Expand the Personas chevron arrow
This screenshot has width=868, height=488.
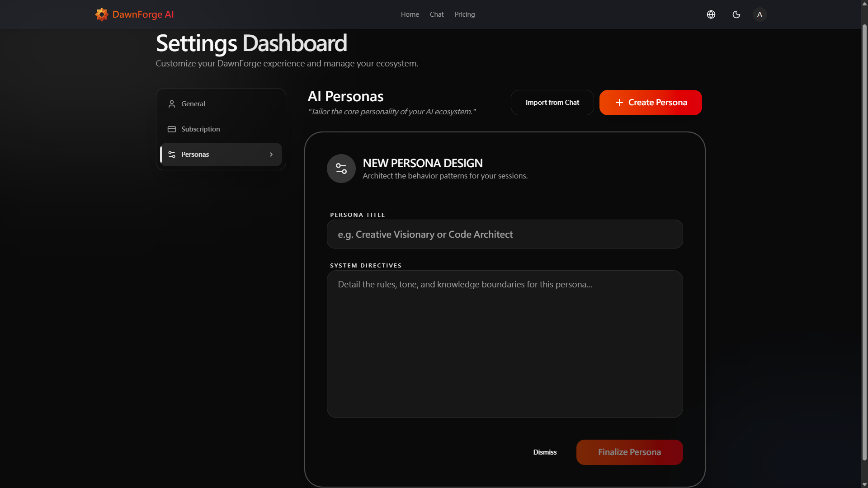(271, 155)
